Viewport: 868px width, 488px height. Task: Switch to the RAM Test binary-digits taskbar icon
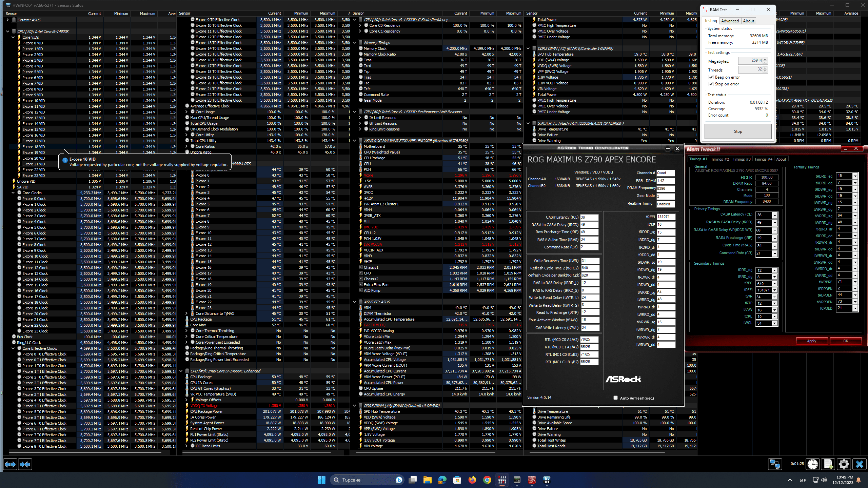[502, 480]
